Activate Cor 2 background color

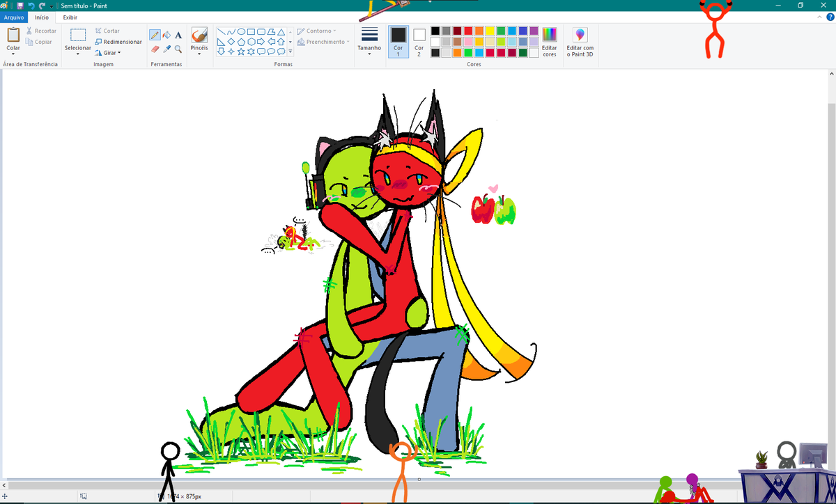419,42
